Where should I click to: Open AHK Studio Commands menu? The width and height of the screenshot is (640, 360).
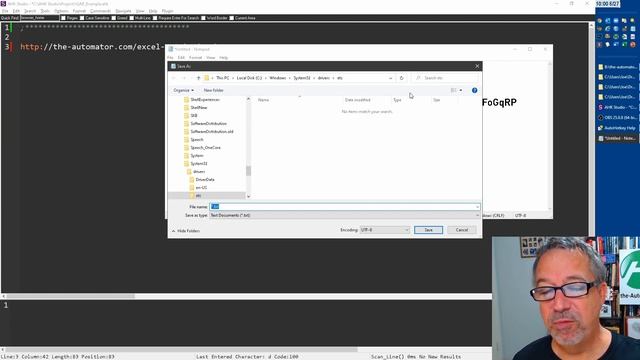100,11
